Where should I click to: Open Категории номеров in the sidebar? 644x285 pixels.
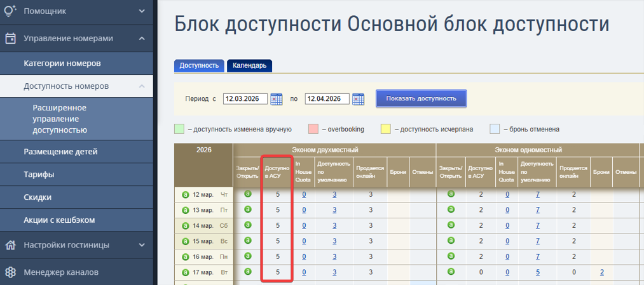coord(76,63)
